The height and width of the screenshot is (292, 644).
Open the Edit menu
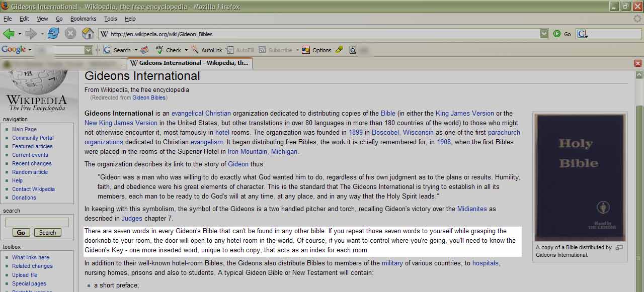(24, 19)
